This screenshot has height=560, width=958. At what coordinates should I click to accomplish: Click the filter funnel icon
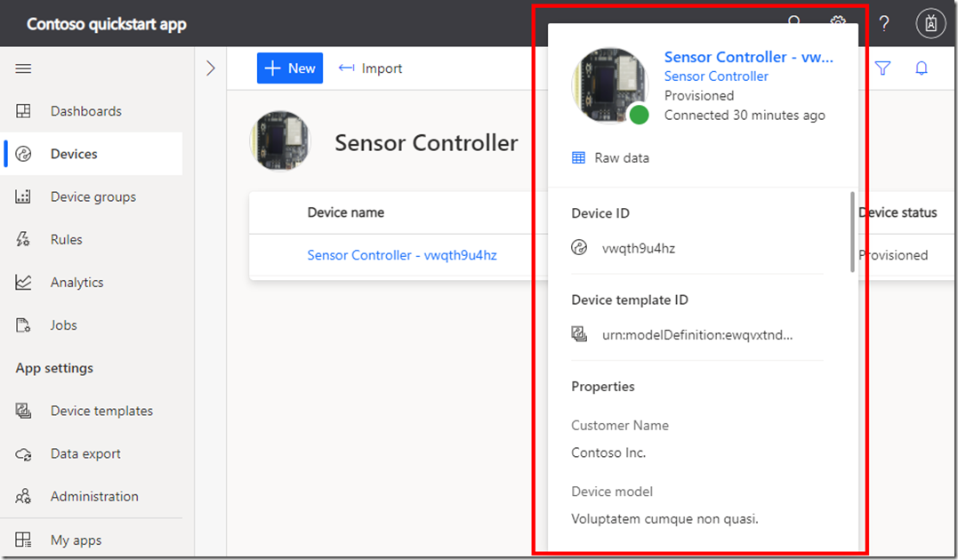(x=883, y=68)
